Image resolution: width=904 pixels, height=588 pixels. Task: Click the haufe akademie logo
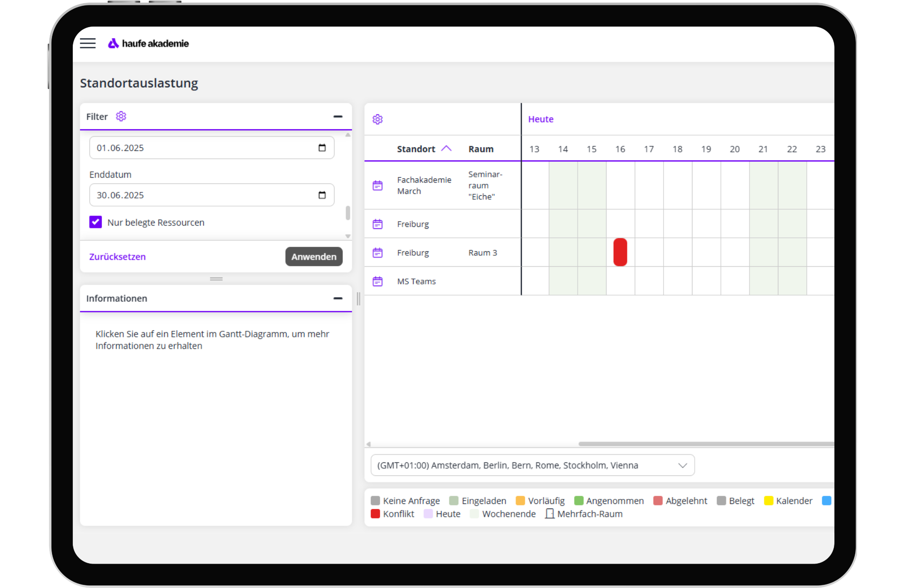pos(148,43)
